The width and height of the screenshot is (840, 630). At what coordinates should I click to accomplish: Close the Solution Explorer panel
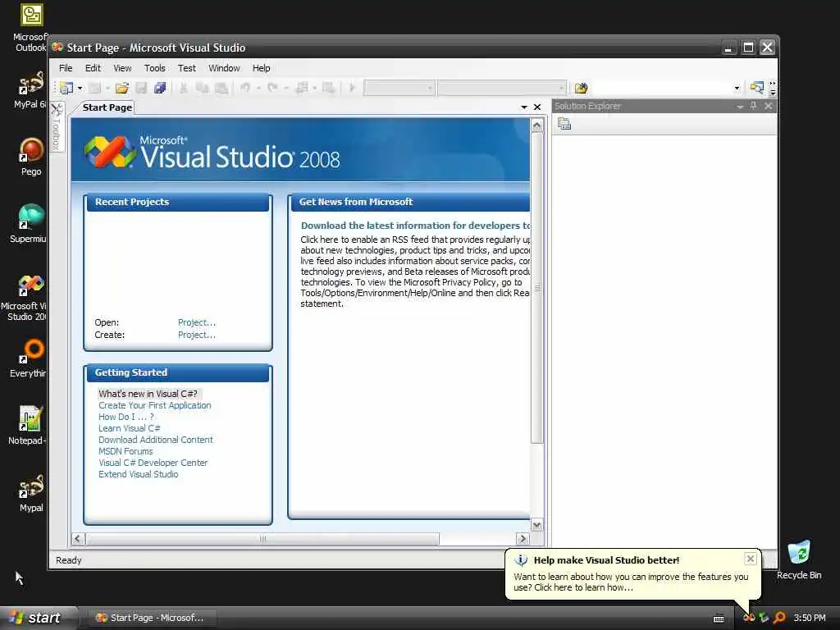(768, 106)
